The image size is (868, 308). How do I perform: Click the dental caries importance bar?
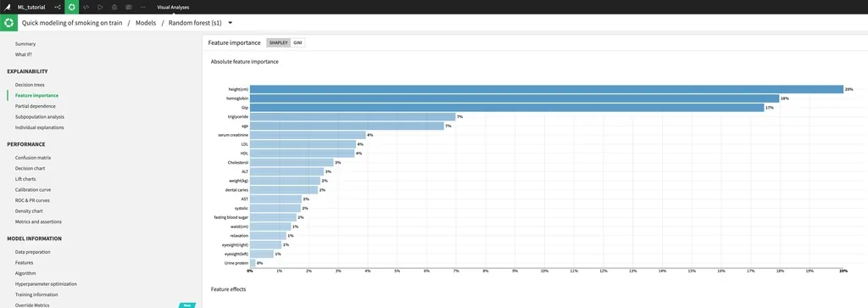284,190
